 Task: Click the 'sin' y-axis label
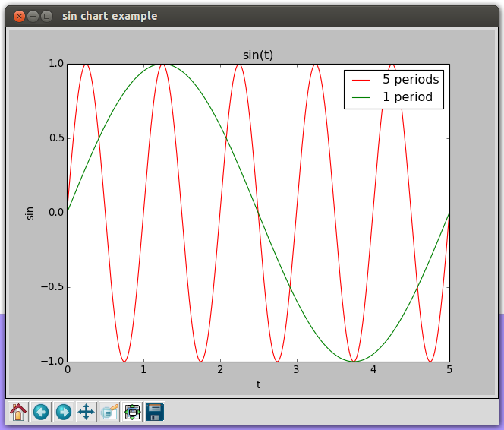tap(30, 213)
